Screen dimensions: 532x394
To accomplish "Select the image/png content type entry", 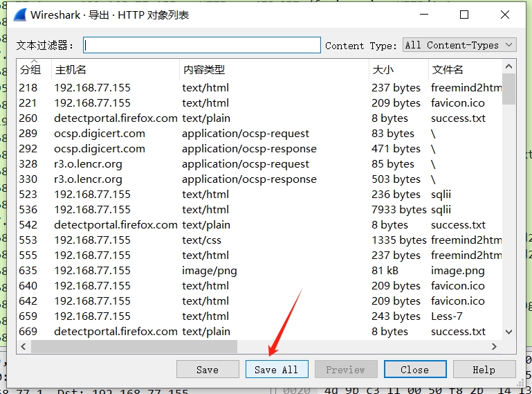I will [x=210, y=271].
